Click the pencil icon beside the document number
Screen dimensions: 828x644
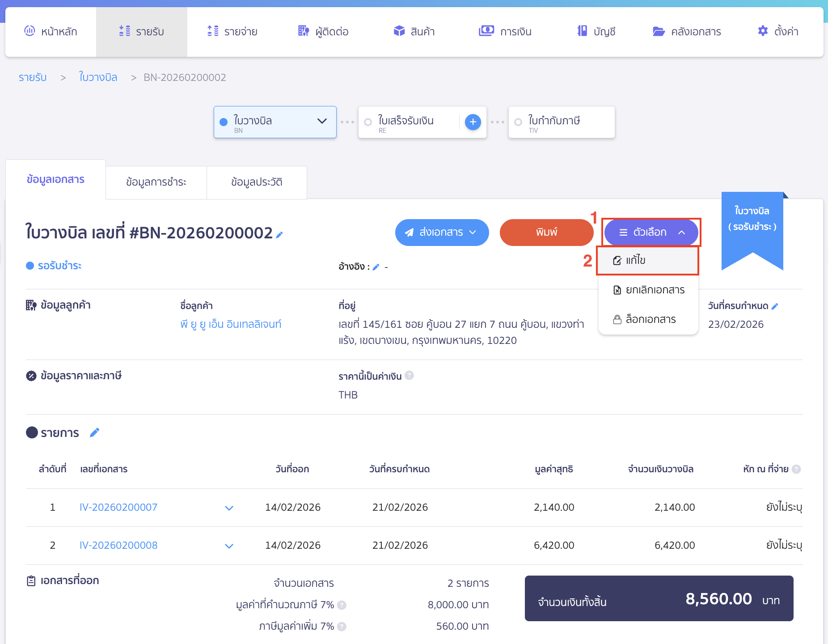[x=279, y=235]
